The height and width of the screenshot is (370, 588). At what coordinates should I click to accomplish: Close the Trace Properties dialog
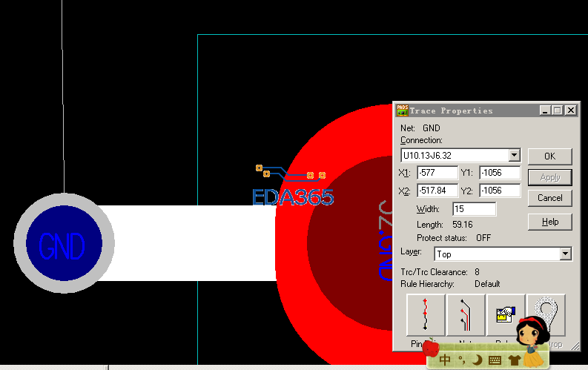pos(571,110)
